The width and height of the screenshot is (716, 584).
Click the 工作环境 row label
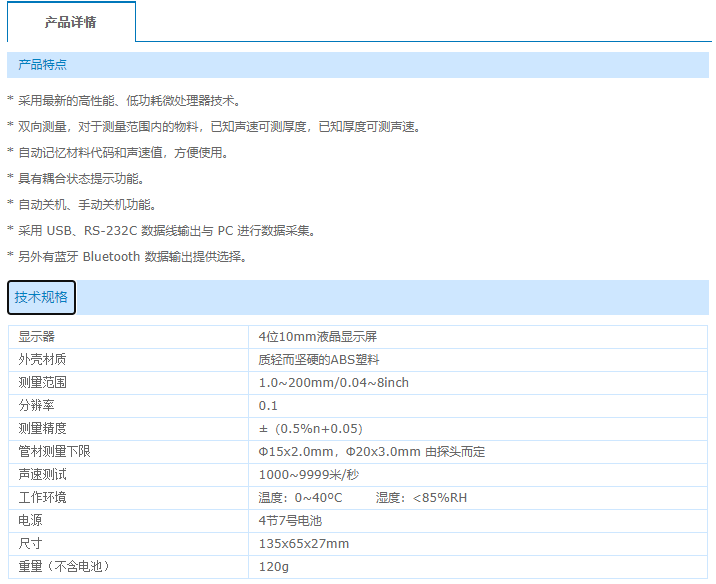pyautogui.click(x=43, y=498)
